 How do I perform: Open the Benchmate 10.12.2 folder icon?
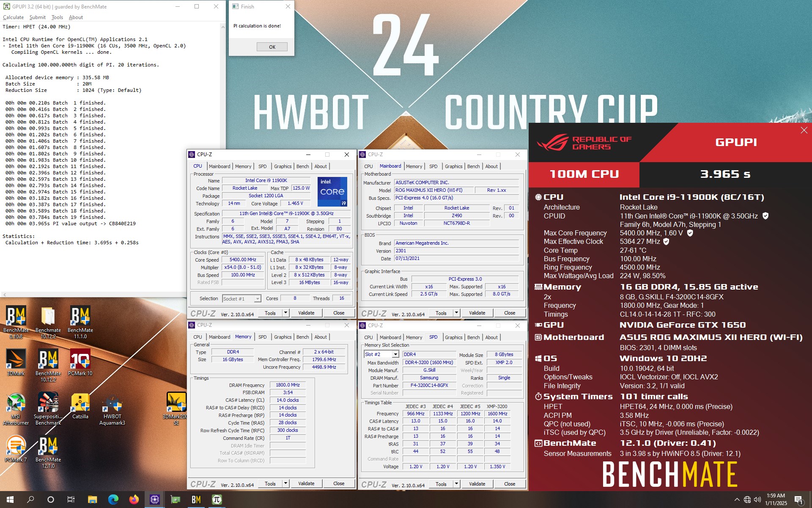click(48, 322)
